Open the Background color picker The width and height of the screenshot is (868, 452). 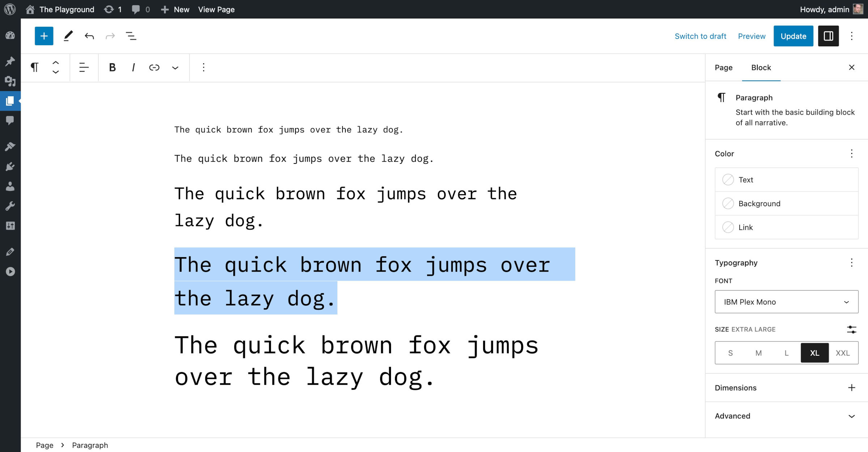pos(786,204)
